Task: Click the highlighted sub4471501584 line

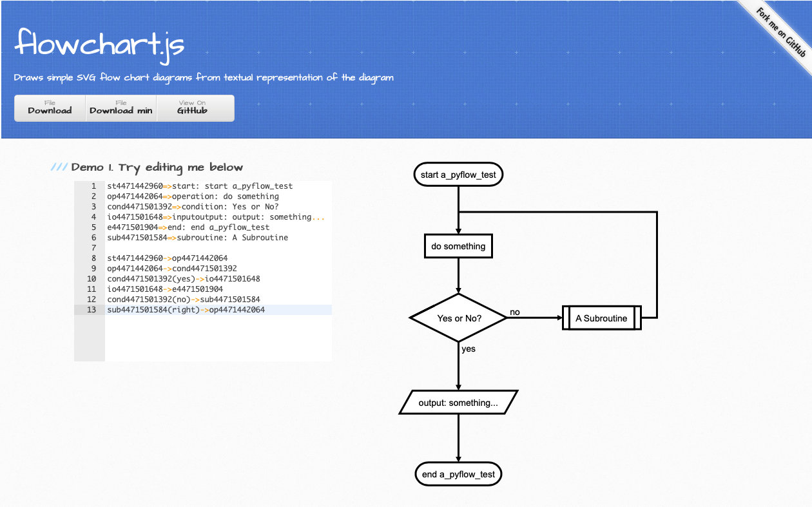Action: 187,309
